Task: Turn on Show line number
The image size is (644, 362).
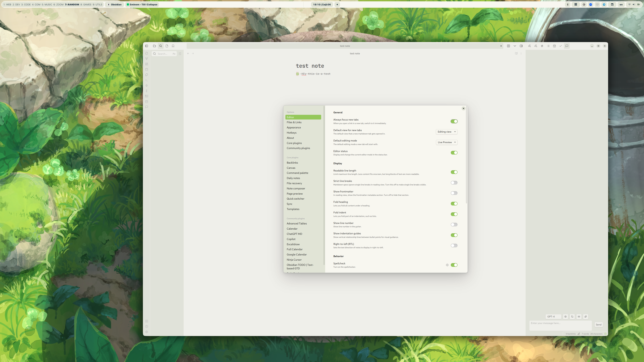Action: [454, 225]
